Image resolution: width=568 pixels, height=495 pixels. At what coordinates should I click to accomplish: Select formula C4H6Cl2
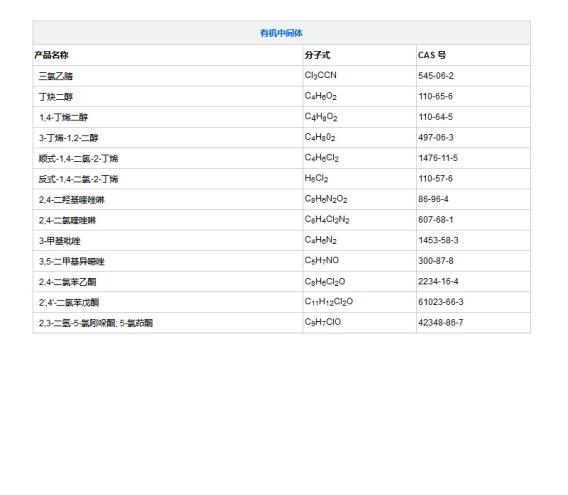pos(322,158)
